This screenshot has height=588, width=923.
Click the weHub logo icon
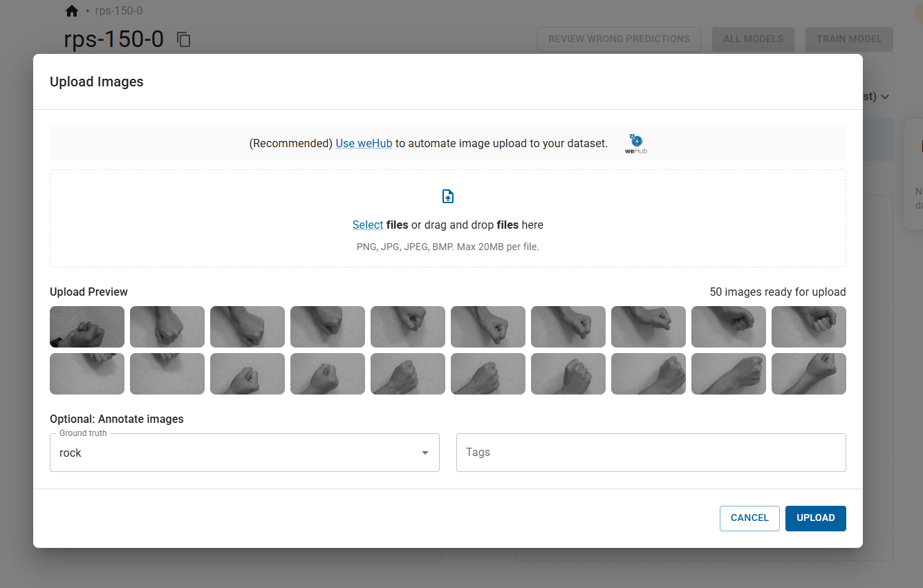(636, 144)
